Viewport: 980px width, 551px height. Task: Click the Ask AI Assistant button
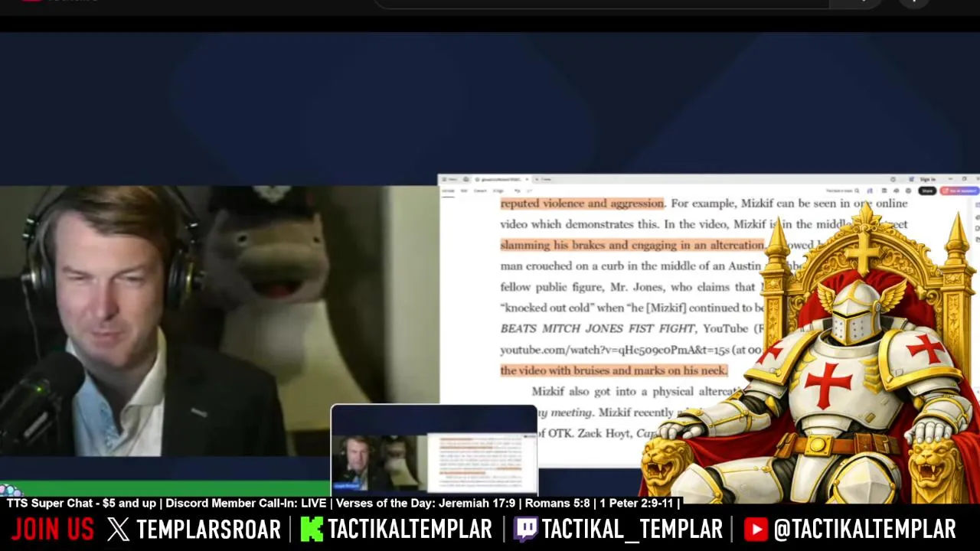tap(959, 191)
